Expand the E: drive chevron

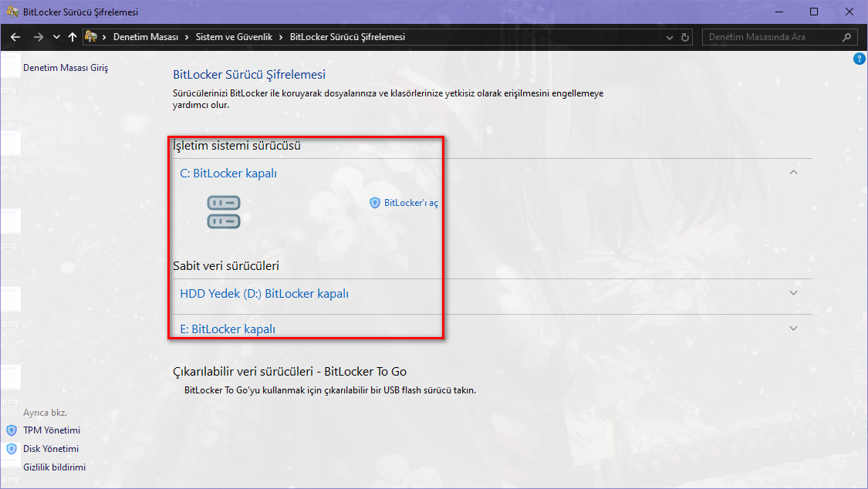793,329
